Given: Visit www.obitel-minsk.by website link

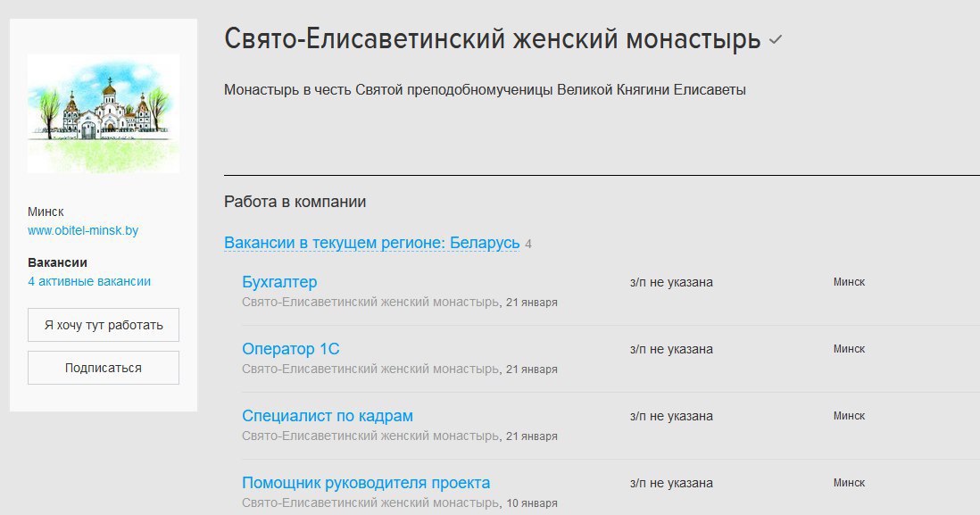Looking at the screenshot, I should click(83, 230).
